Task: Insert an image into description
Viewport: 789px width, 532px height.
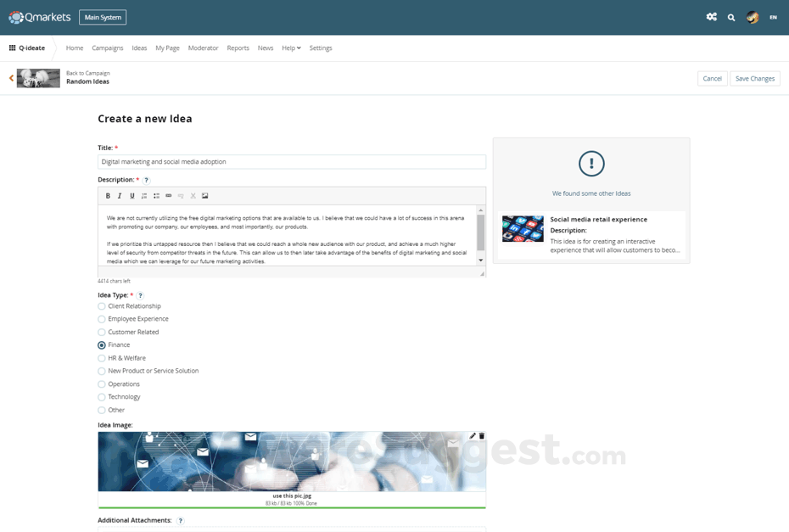Action: [204, 196]
